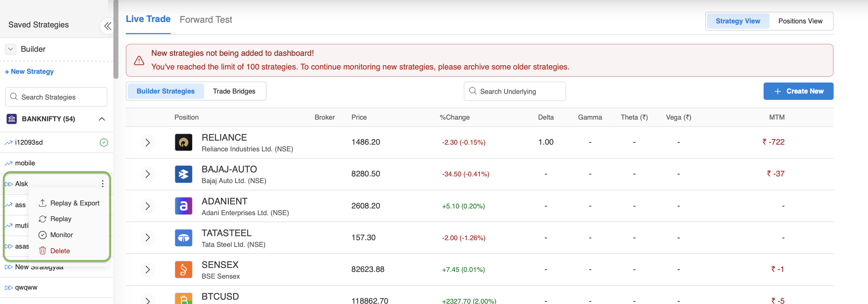The width and height of the screenshot is (868, 304).
Task: Click Tata Steel Ltd. (NSE) text
Action: point(233,245)
